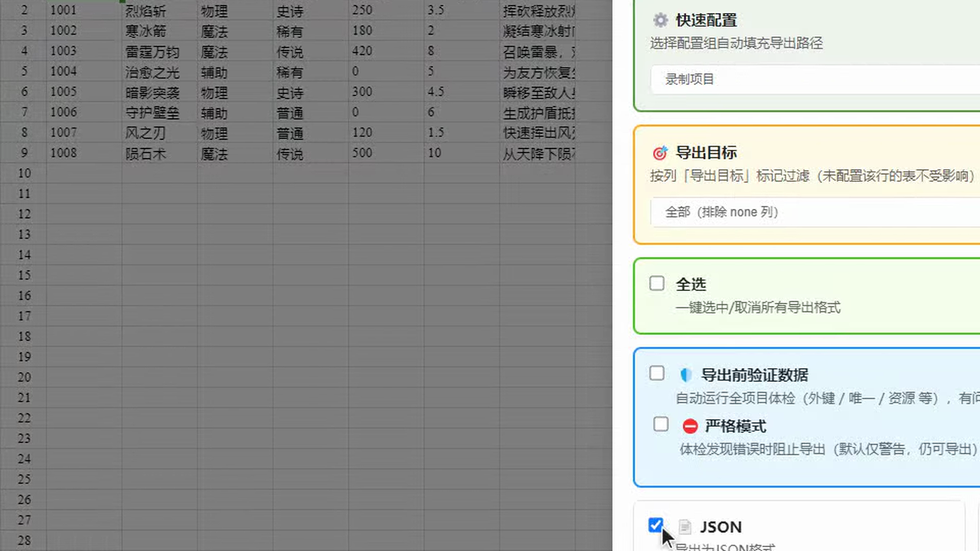980x551 pixels.
Task: Select spreadsheet row header 10
Action: (x=23, y=173)
